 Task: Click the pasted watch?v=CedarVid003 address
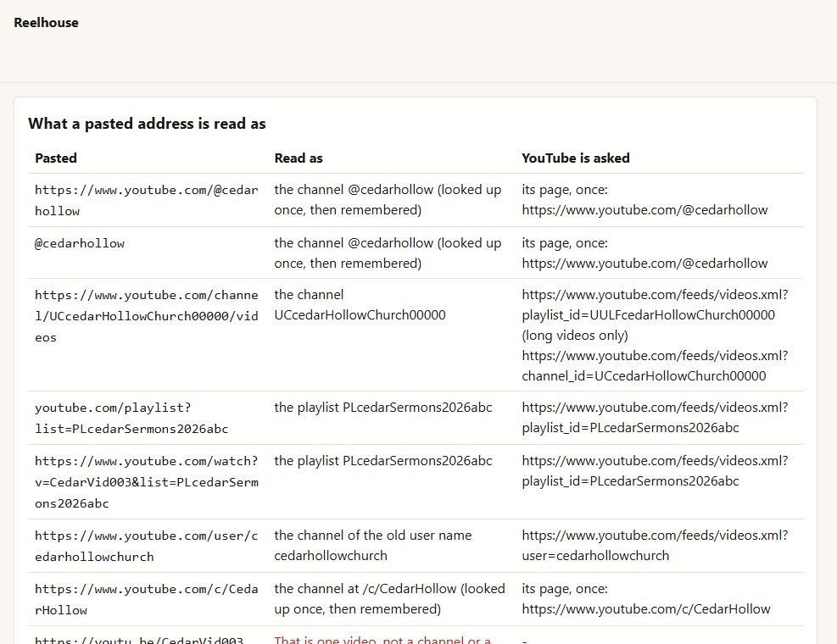coord(146,482)
